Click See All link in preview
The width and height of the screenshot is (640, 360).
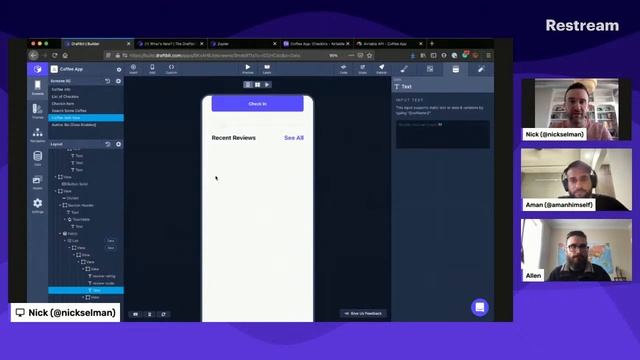tap(294, 138)
